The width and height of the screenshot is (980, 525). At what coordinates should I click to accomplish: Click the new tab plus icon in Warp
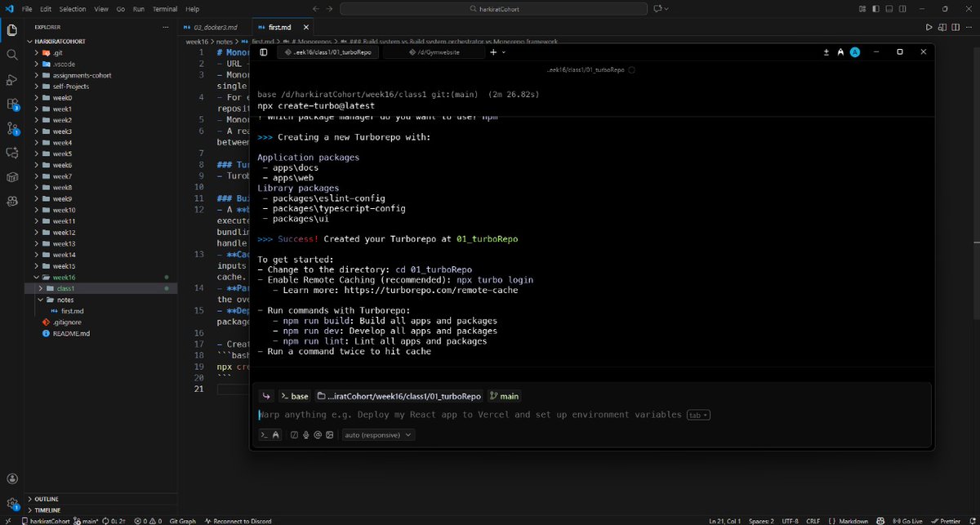[x=493, y=51]
